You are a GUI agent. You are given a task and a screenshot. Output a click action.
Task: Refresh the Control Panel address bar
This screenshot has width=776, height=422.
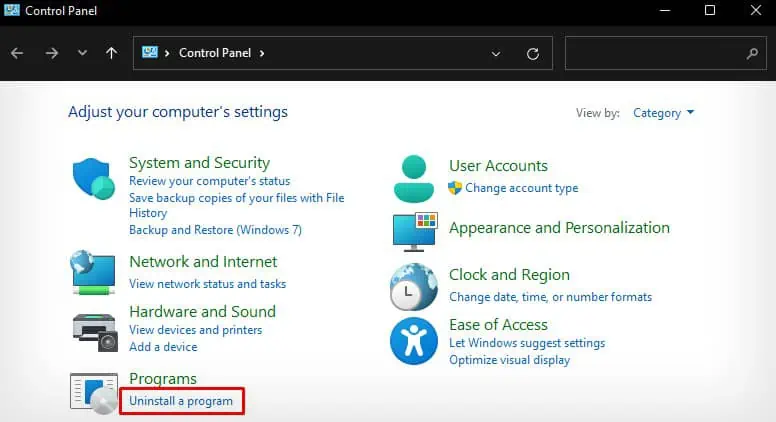533,53
